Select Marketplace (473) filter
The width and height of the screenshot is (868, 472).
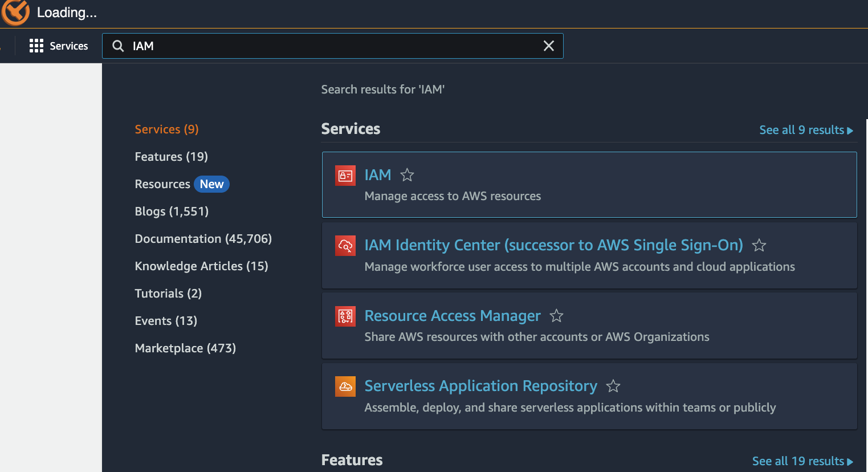[x=185, y=348]
